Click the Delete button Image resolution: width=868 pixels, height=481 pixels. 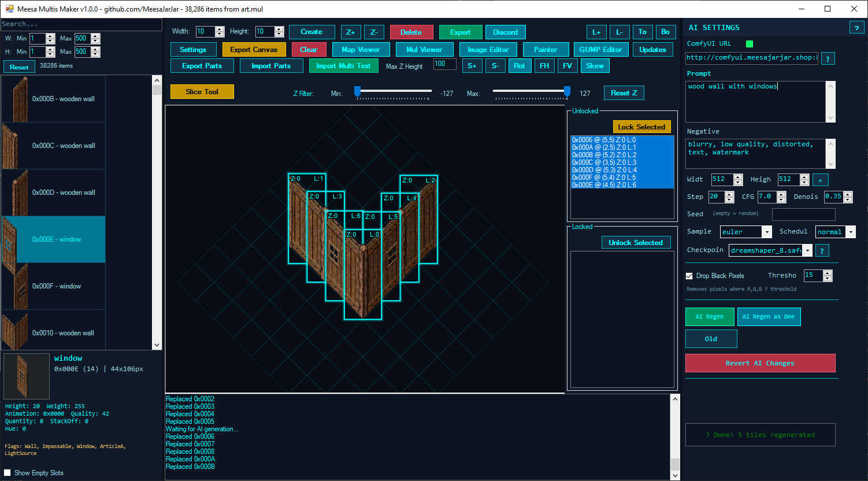pos(411,32)
